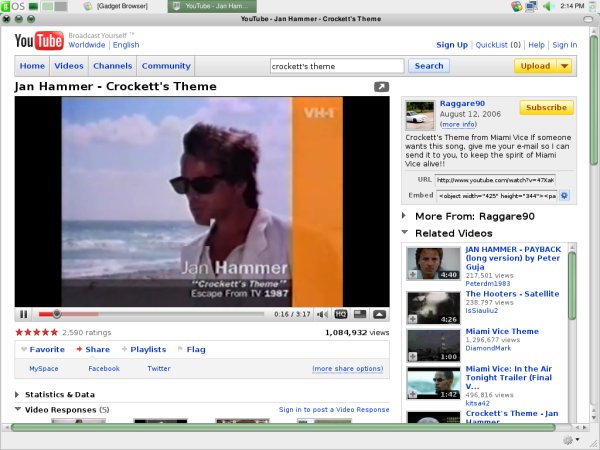Click the Search button
The width and height of the screenshot is (600, 450).
429,66
